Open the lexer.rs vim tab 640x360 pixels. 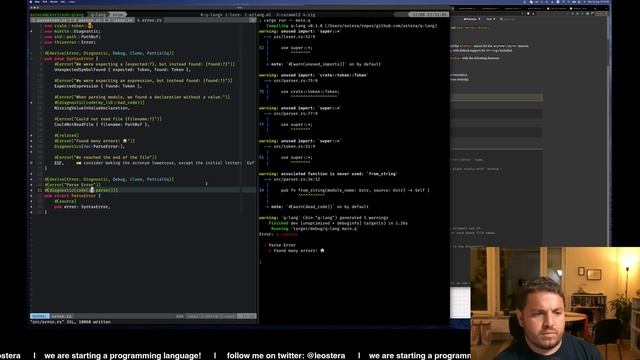point(120,20)
